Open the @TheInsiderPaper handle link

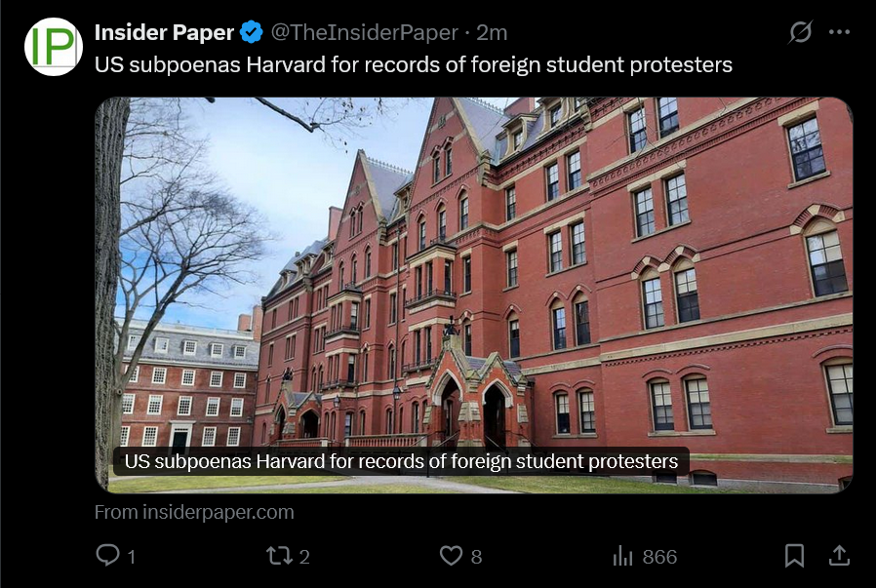364,32
